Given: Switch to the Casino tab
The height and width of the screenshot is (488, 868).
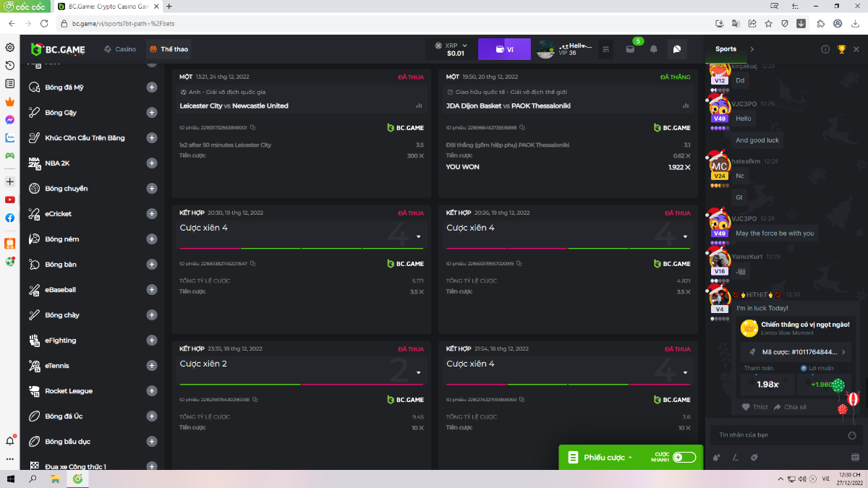Looking at the screenshot, I should (x=120, y=49).
